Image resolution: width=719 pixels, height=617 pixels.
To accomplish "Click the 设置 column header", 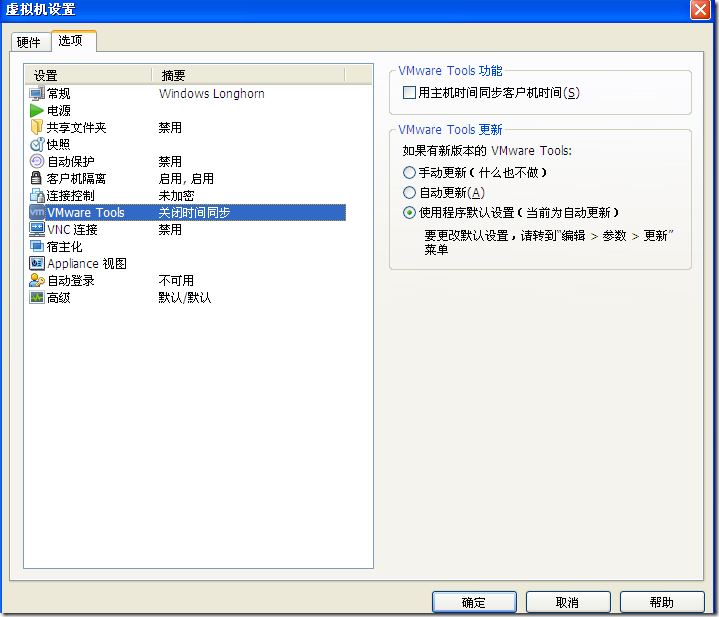I will coord(88,75).
